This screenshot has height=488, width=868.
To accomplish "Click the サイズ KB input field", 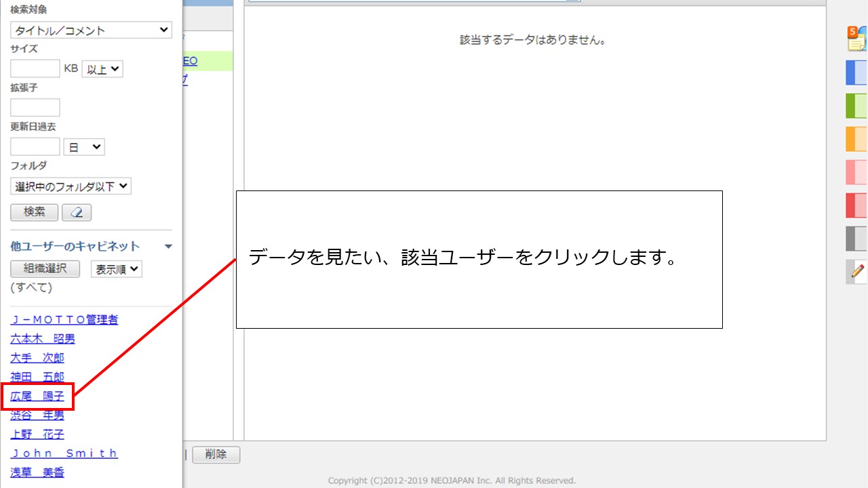I will pos(35,68).
